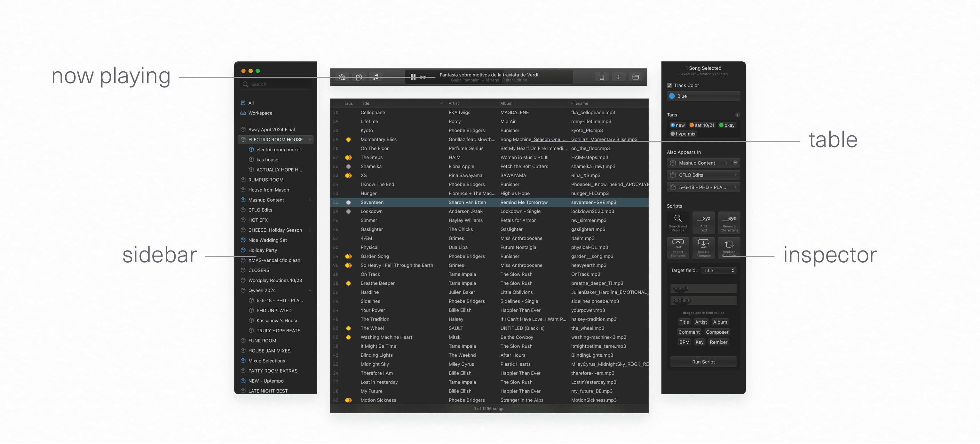Screen dimensions: 980x444
Task: Expand the CHEESE: Holiday Season playlist
Action: coord(310,230)
